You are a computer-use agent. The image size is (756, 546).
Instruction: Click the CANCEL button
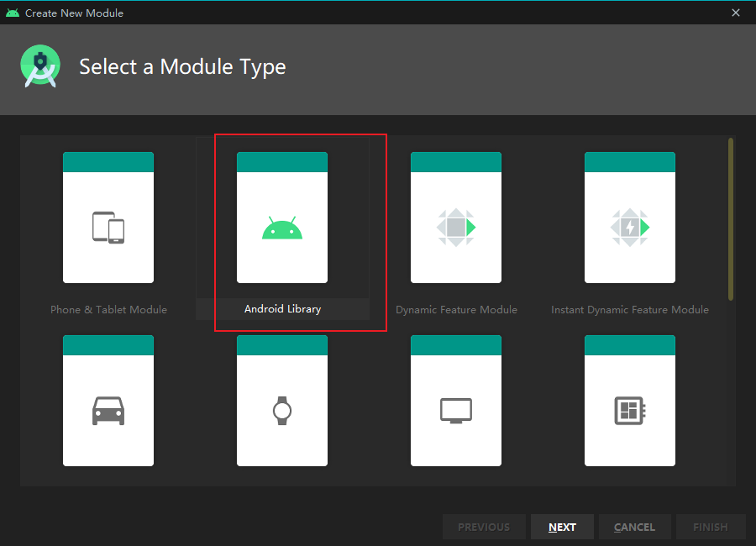point(634,527)
